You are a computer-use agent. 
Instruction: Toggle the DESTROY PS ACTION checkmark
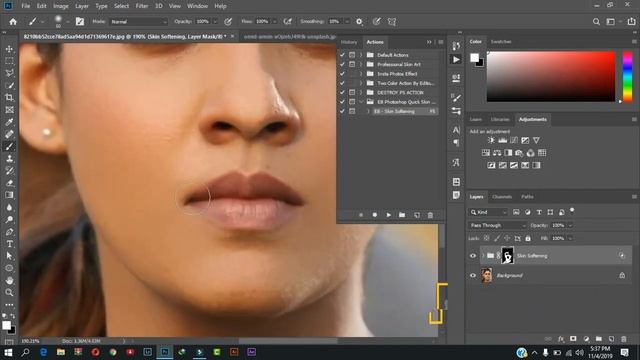(342, 92)
